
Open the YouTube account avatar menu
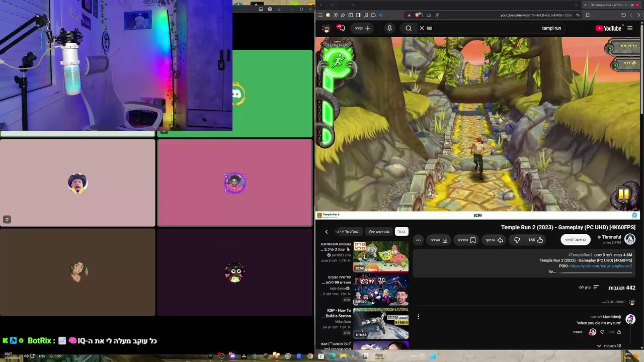point(326,28)
